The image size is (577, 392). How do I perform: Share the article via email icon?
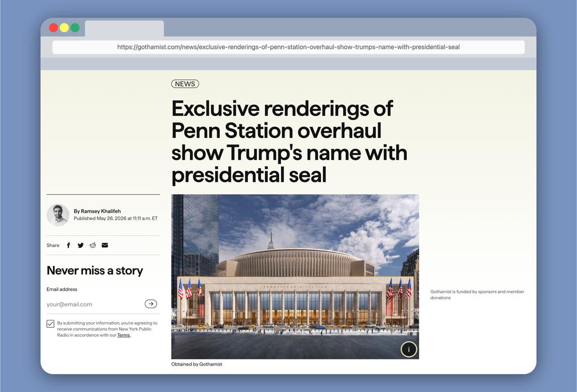105,245
